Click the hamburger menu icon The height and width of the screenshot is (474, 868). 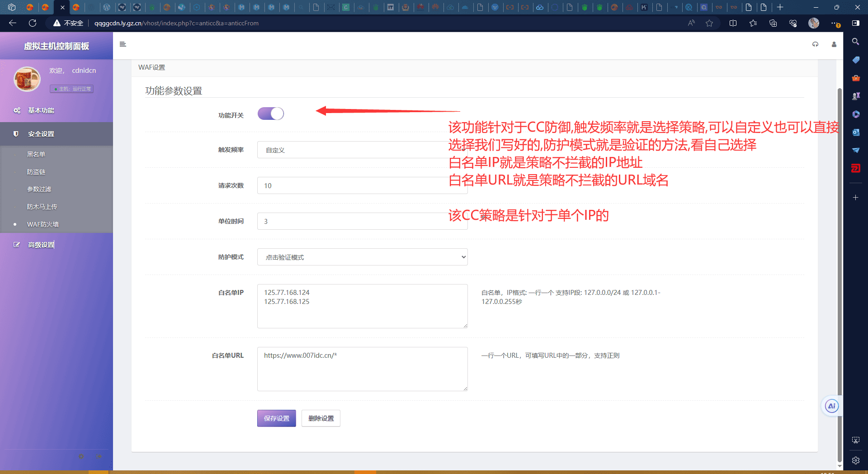click(123, 44)
